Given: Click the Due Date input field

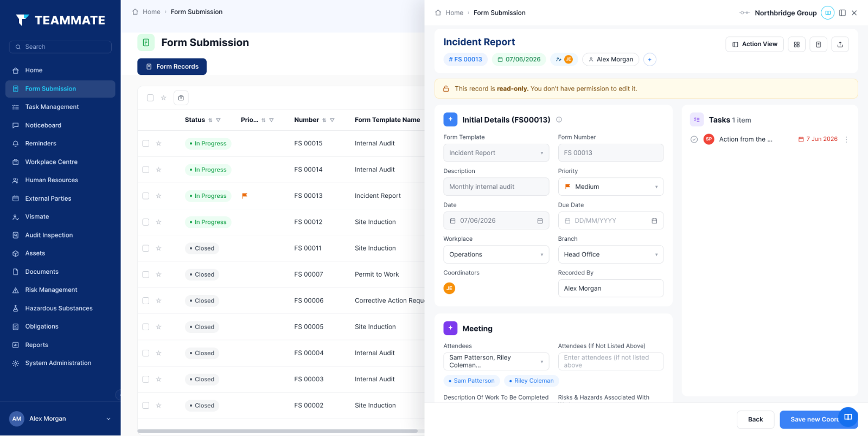Looking at the screenshot, I should (x=610, y=221).
